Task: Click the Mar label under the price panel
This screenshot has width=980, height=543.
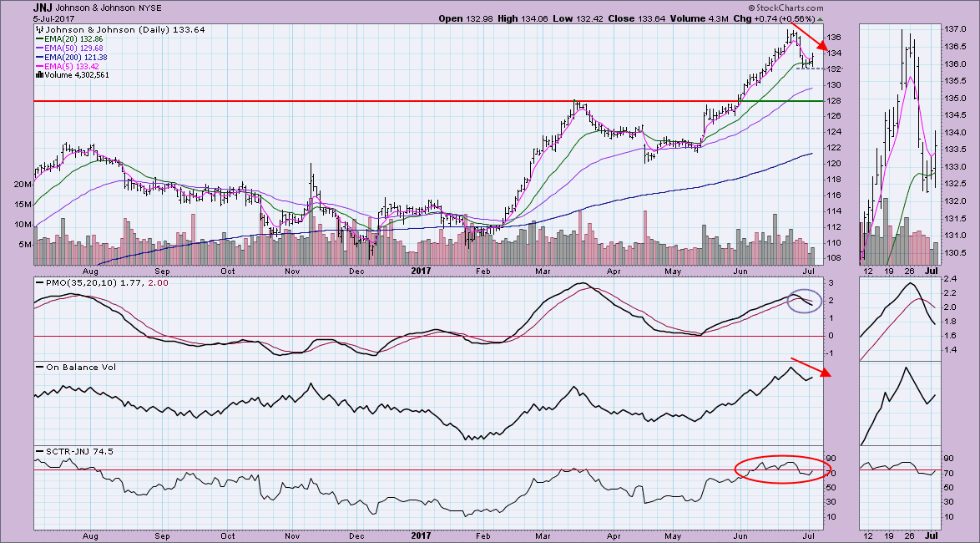Action: [543, 272]
